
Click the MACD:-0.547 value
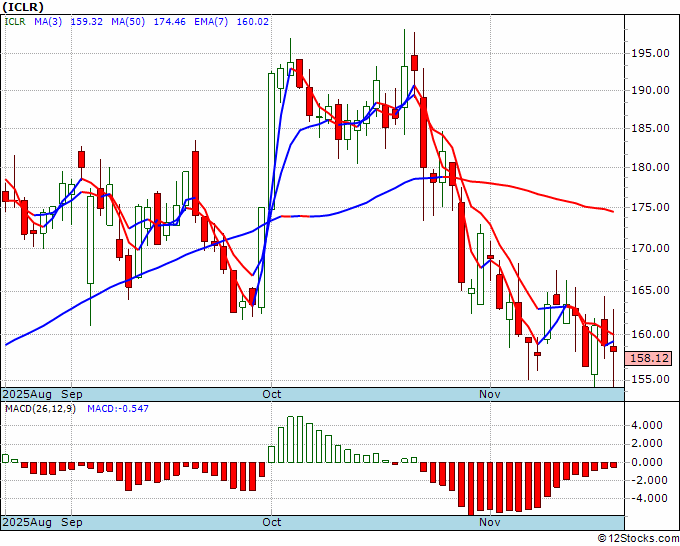click(118, 409)
